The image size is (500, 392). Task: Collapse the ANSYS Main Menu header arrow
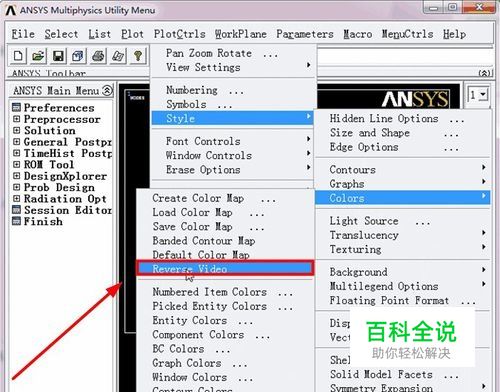[107, 90]
